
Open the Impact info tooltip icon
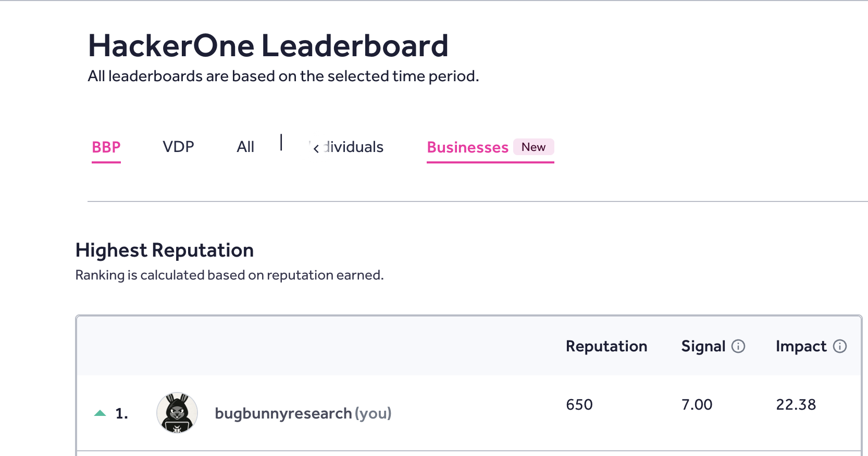click(x=840, y=346)
